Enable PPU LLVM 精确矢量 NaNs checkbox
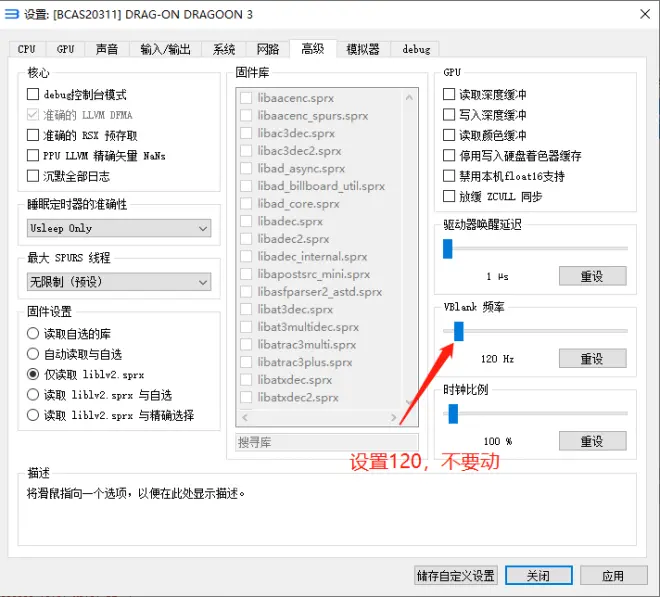660x597 pixels. [33, 155]
